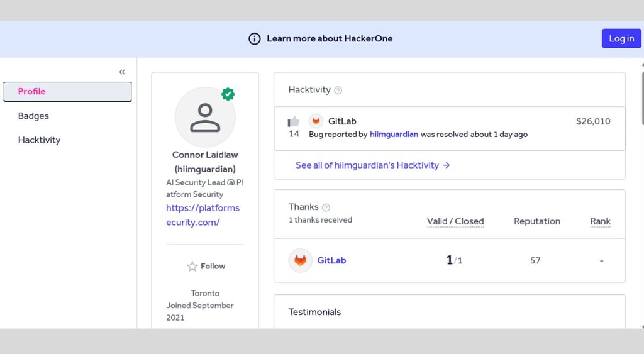Viewport: 644px width, 354px height.
Task: Click the 1/1 valid closed value
Action: pos(454,260)
